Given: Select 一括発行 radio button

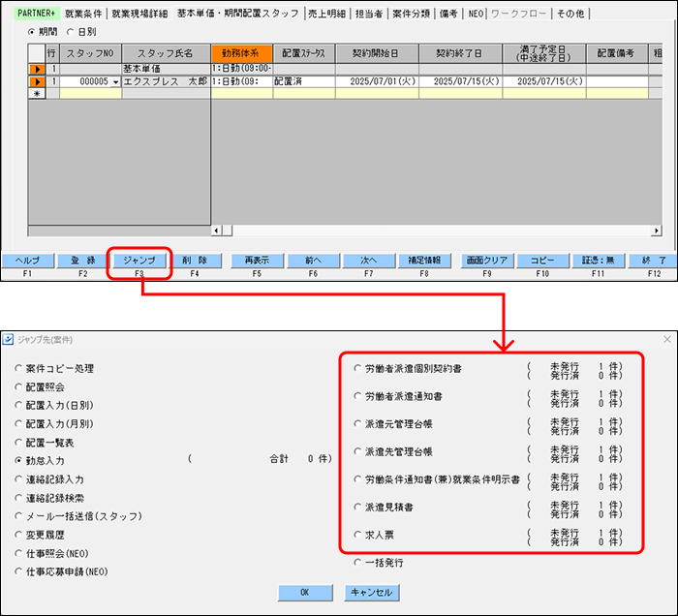Looking at the screenshot, I should click(x=357, y=563).
